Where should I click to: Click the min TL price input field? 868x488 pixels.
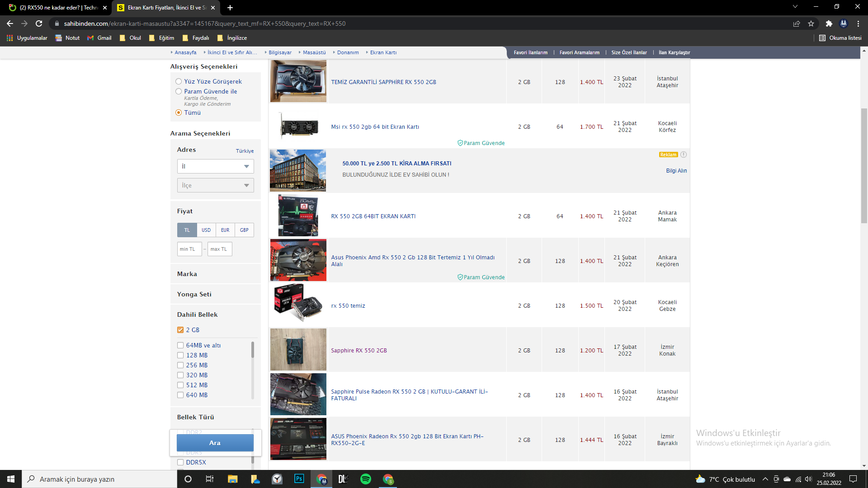pyautogui.click(x=189, y=249)
